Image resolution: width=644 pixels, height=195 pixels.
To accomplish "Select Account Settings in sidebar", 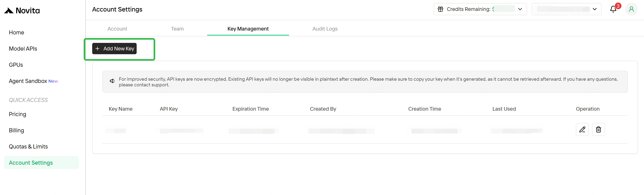I will 41,163.
